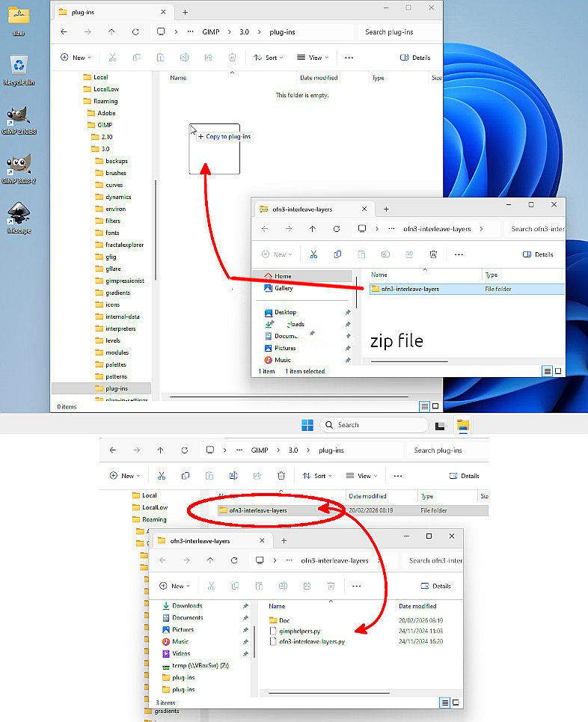Click the delete icon in the bottom plug-ins window

[281, 476]
